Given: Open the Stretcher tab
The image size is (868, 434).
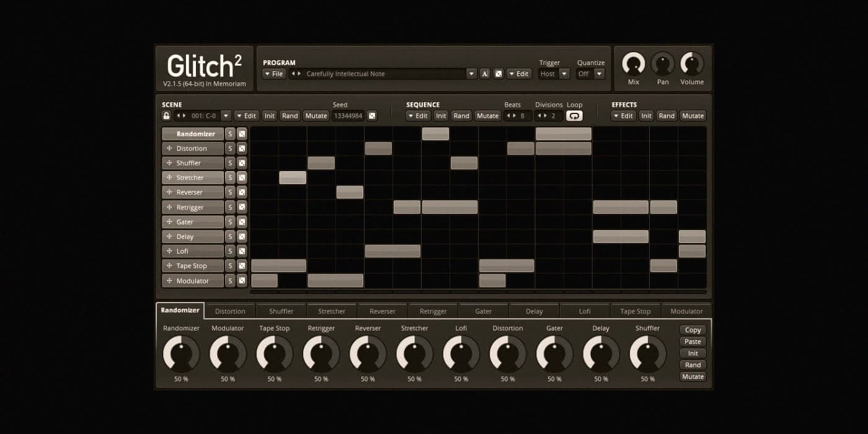Looking at the screenshot, I should point(332,311).
